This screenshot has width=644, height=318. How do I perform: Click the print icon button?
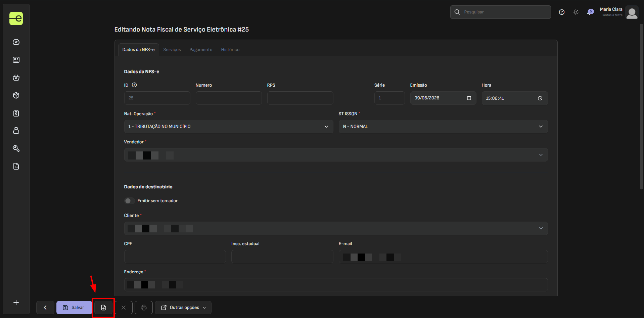tap(144, 308)
